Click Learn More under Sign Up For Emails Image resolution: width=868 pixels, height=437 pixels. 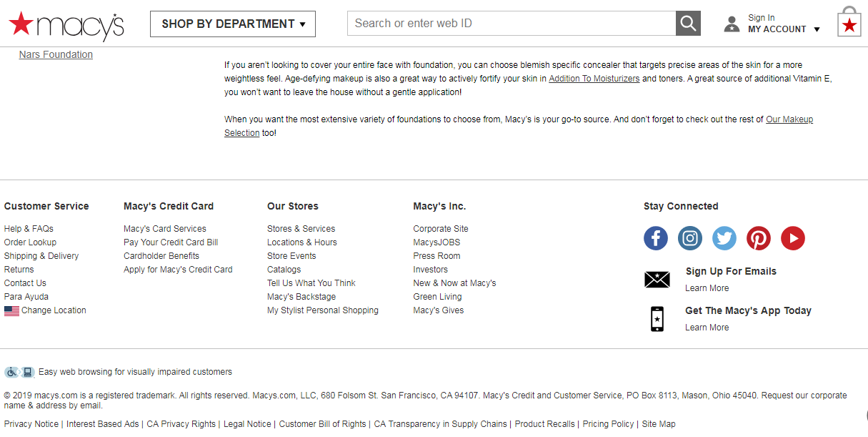click(x=707, y=288)
